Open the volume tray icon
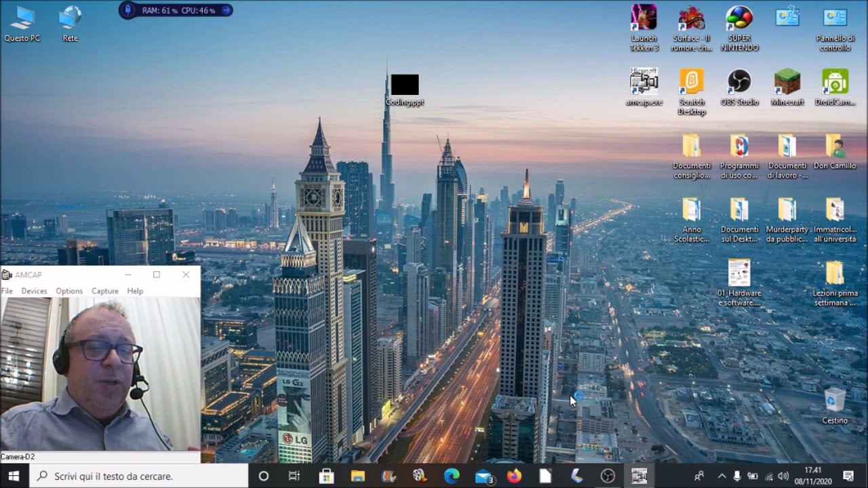Screen dimensions: 868x488 pyautogui.click(x=784, y=476)
